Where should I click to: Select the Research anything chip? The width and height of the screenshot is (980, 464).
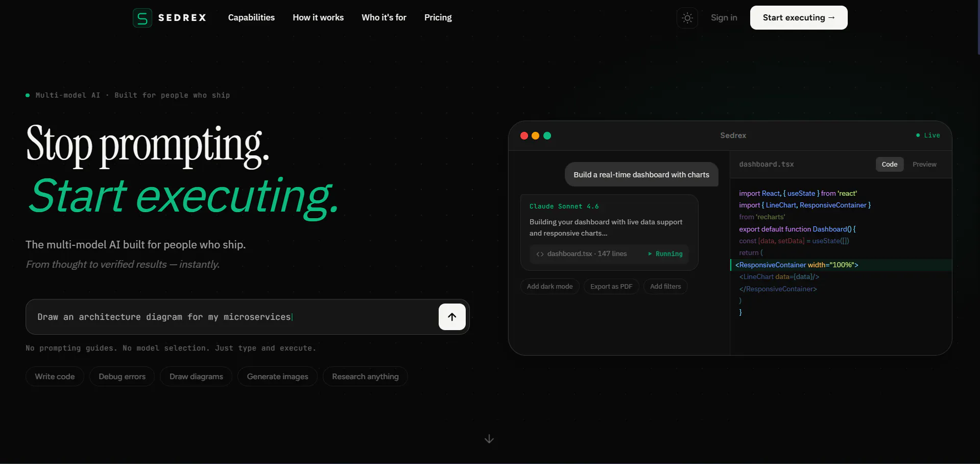365,377
